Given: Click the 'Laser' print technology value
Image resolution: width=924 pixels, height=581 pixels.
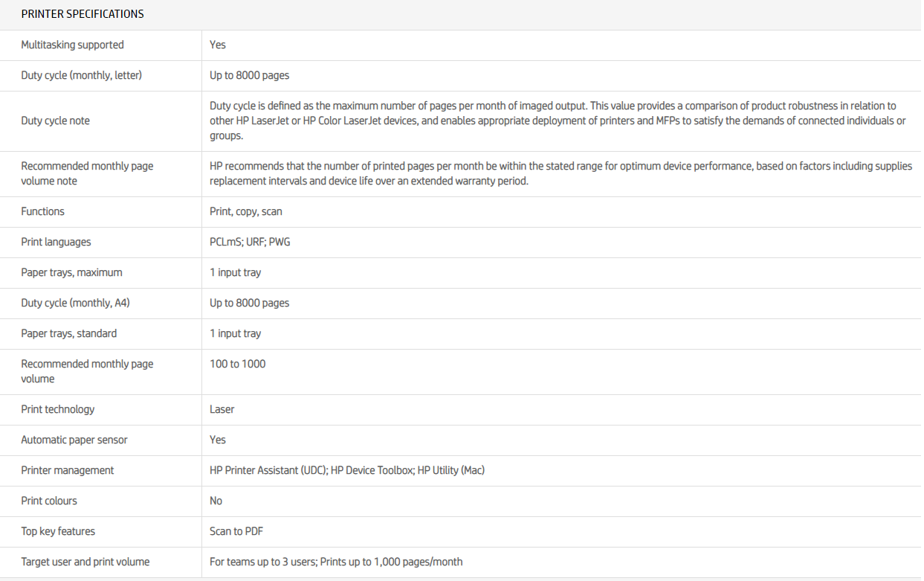Looking at the screenshot, I should coord(222,409).
